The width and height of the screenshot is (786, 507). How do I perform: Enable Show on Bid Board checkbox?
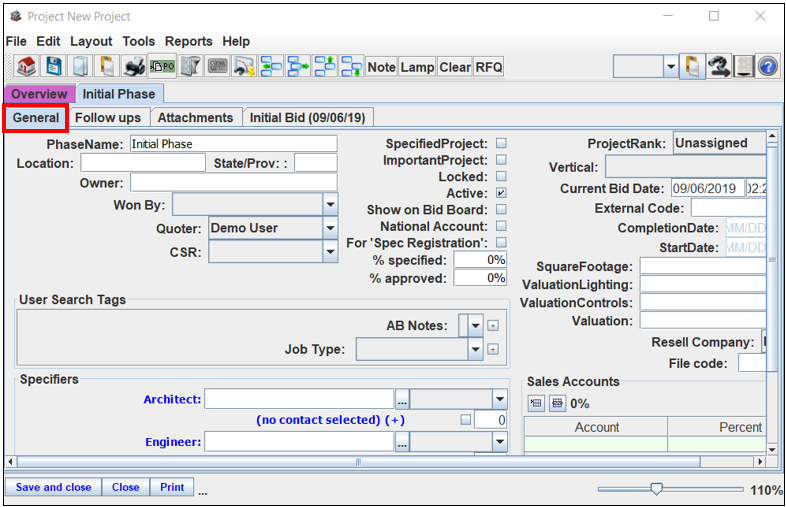pyautogui.click(x=501, y=210)
